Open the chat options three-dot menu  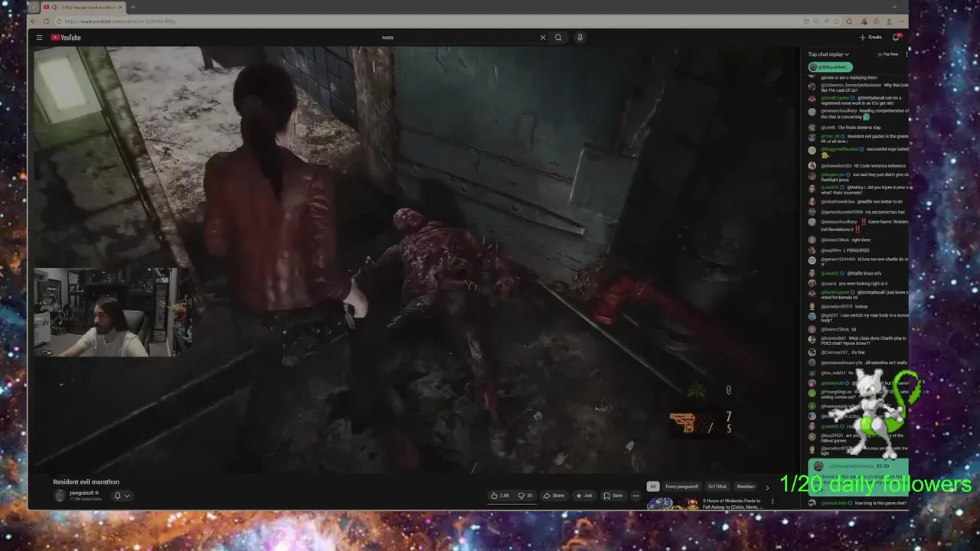[x=906, y=54]
